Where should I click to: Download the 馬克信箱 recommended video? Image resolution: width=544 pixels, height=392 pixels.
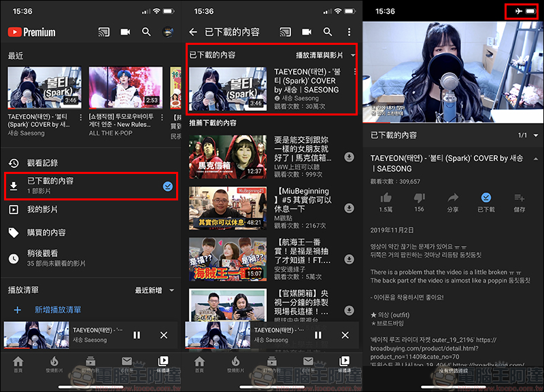[x=349, y=157]
